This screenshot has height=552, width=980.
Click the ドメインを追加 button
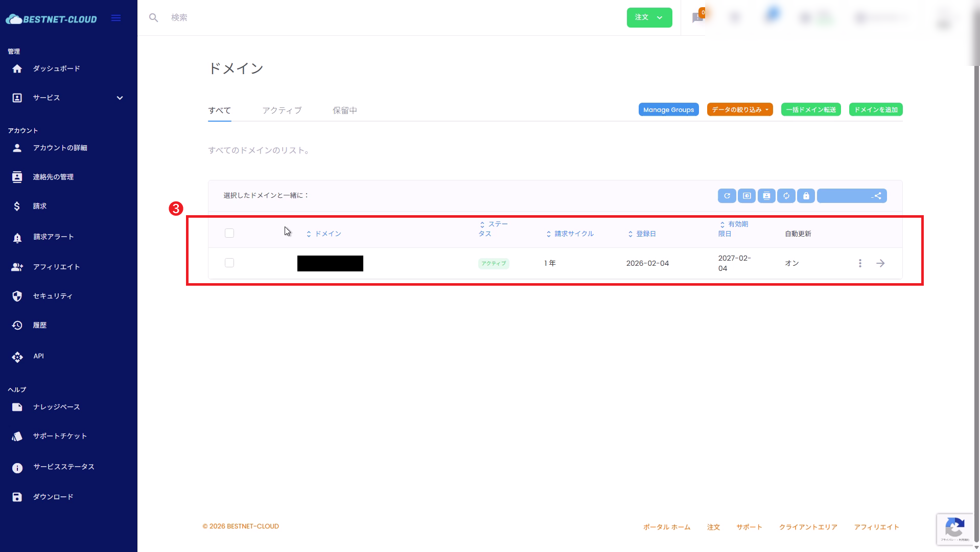[875, 110]
